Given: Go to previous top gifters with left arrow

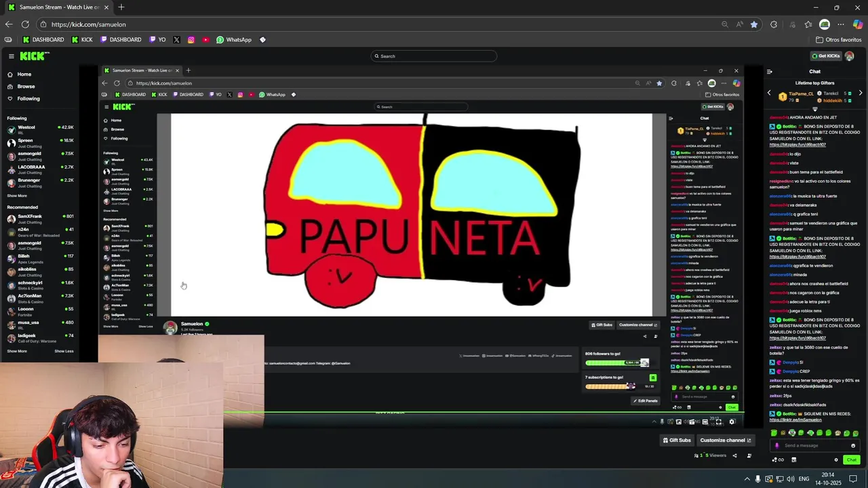Looking at the screenshot, I should pyautogui.click(x=769, y=93).
